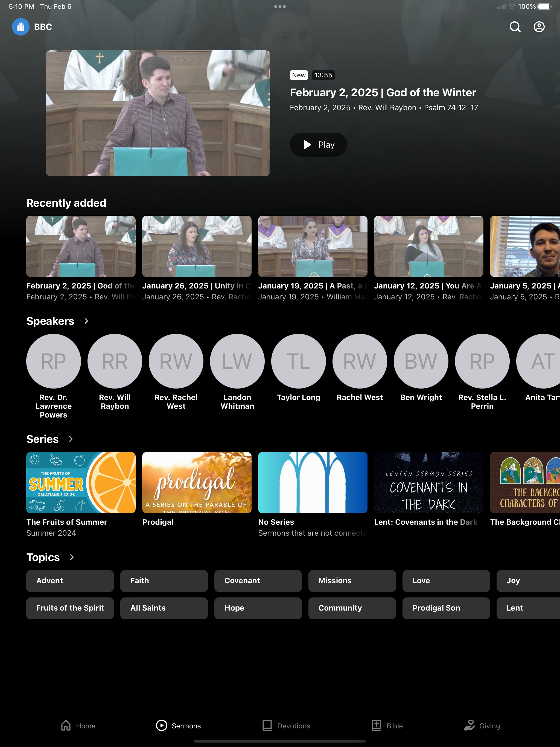Tap the battery indicator in status bar
The width and height of the screenshot is (560, 747).
[545, 6]
